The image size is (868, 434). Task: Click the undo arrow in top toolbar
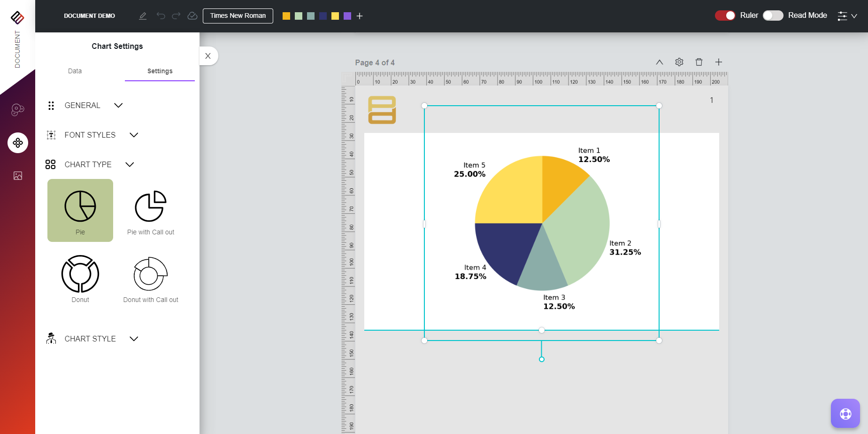click(x=161, y=16)
